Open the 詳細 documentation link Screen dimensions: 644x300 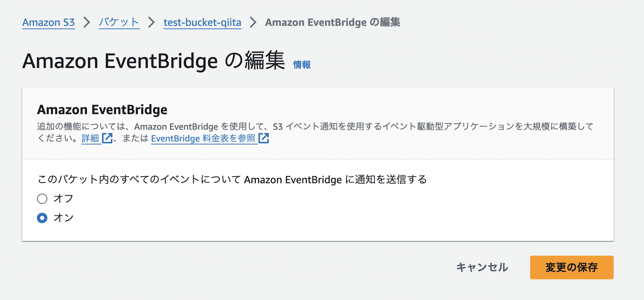coord(90,138)
